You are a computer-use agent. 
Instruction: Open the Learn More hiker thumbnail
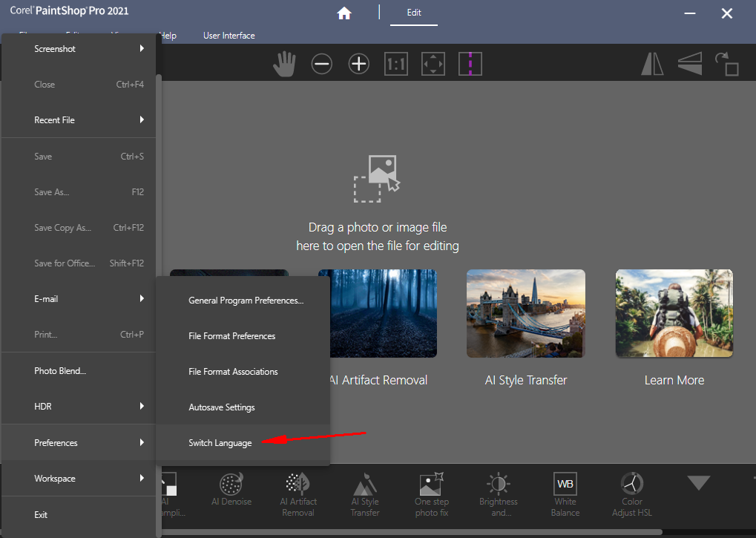[674, 313]
